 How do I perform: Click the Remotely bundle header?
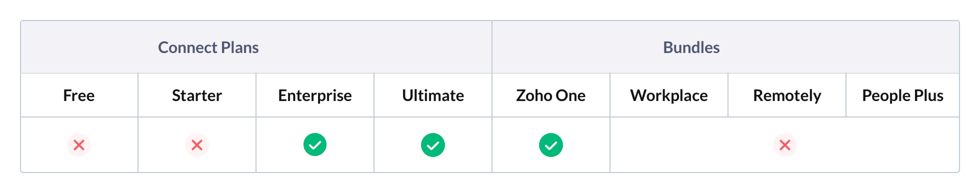[x=787, y=95]
